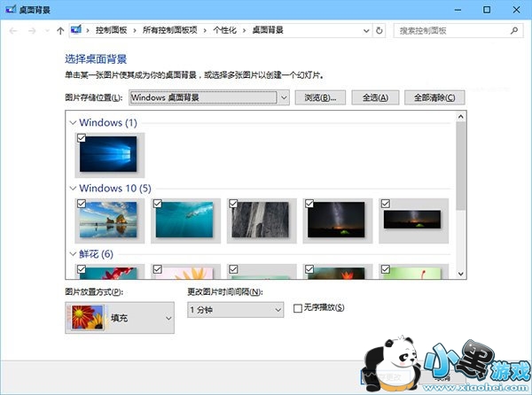Collapse the Windows 10 (5) group
The image size is (532, 395).
point(73,188)
